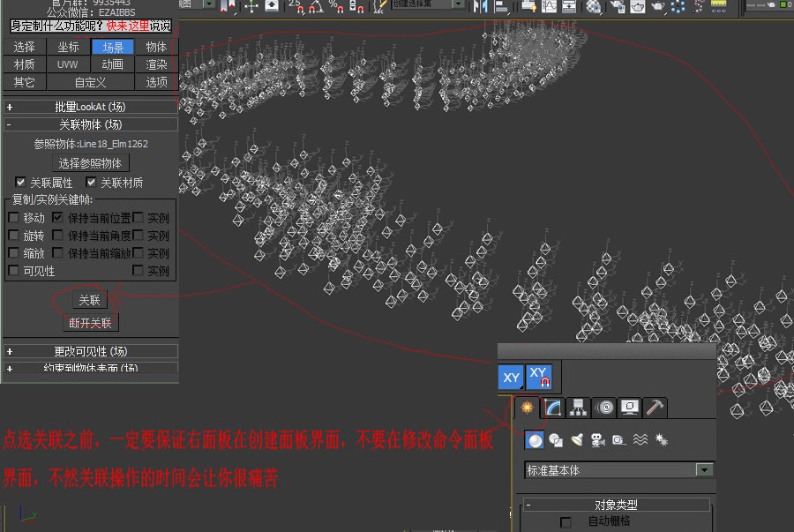Switch to the 自定义 tab

pyautogui.click(x=90, y=82)
